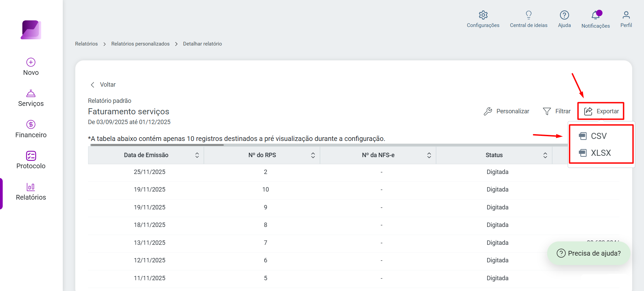Open Precisa de ajuda? chat button
The width and height of the screenshot is (644, 291).
tap(589, 253)
